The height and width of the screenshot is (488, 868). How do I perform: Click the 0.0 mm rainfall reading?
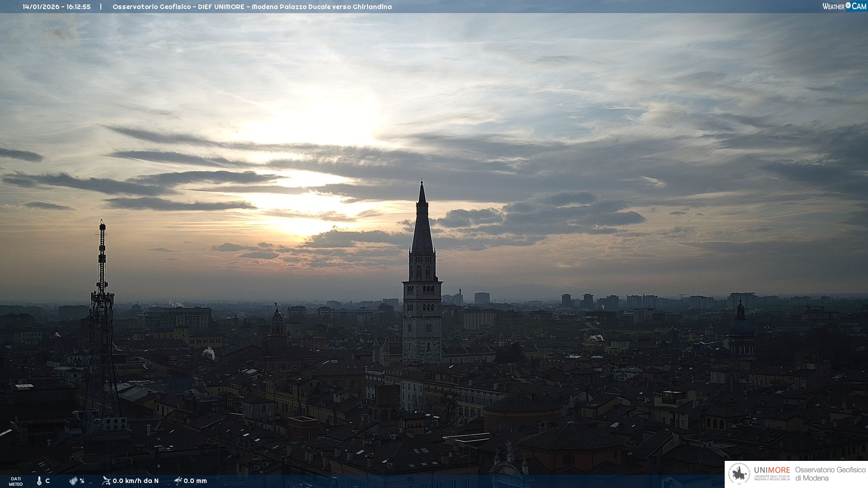pyautogui.click(x=195, y=481)
